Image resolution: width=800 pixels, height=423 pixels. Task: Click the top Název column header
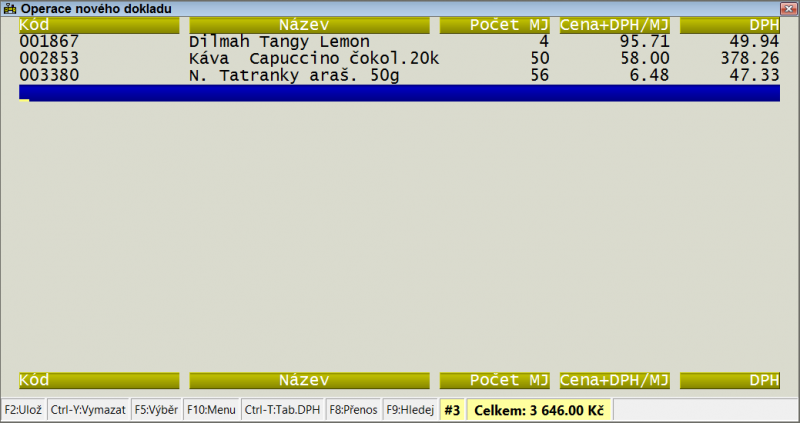309,25
